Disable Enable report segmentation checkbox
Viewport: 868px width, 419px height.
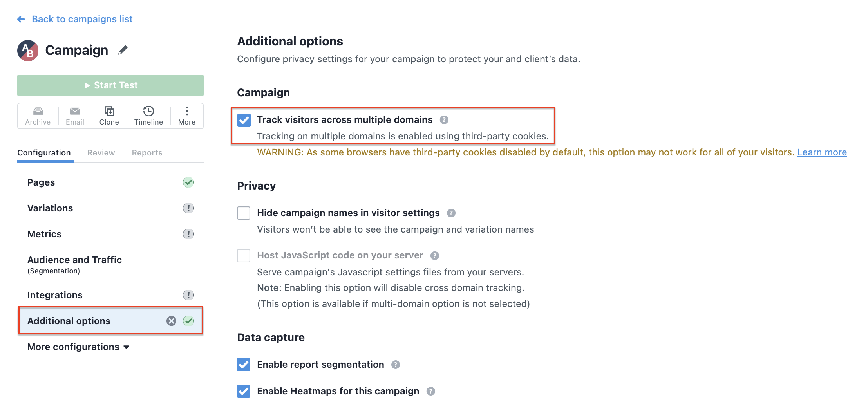click(x=244, y=365)
